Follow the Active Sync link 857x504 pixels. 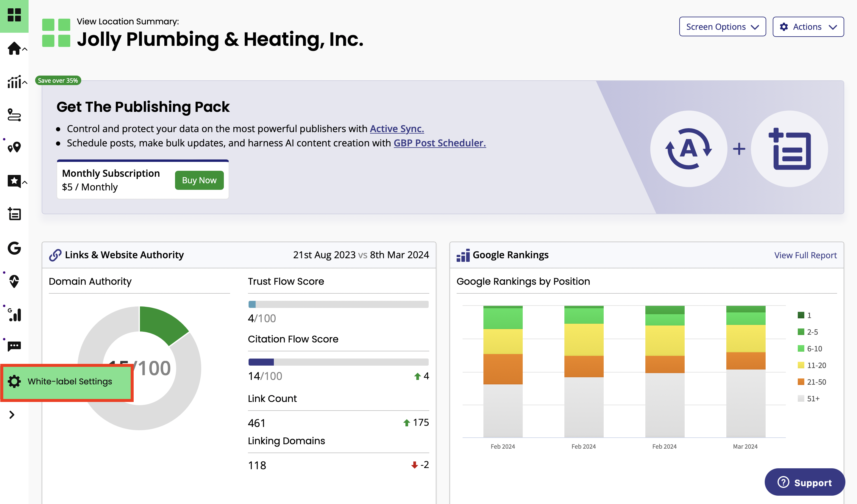click(x=397, y=129)
